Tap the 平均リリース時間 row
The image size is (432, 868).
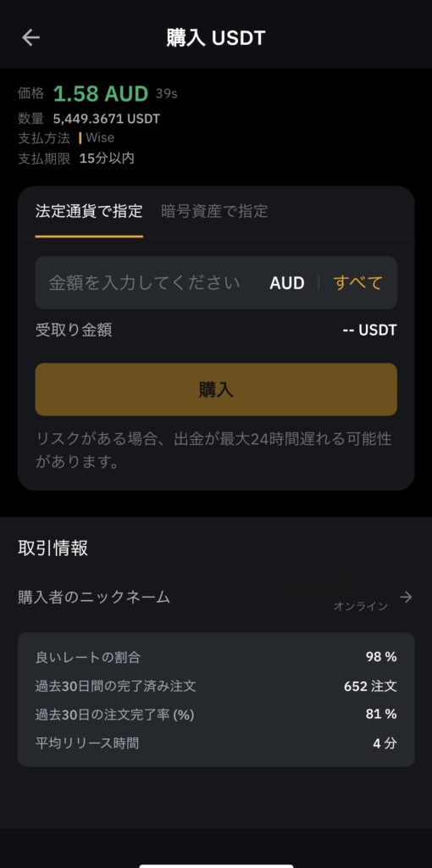[x=216, y=743]
